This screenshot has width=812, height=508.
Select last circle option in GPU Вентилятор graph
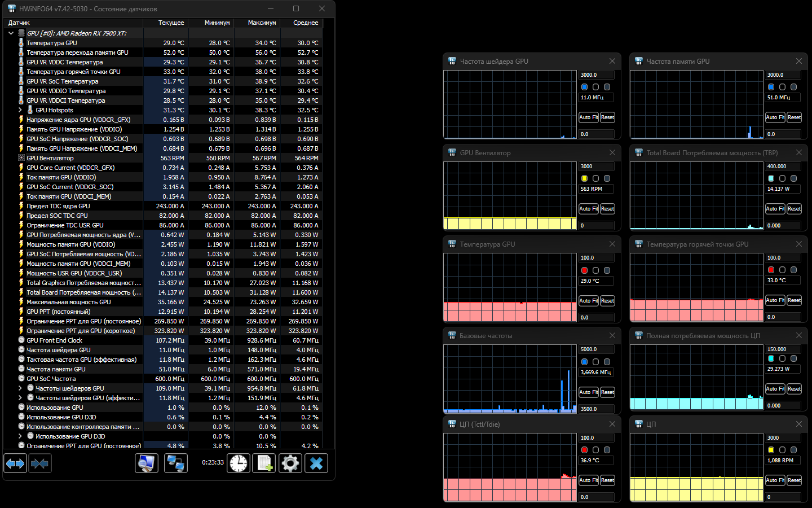[607, 178]
